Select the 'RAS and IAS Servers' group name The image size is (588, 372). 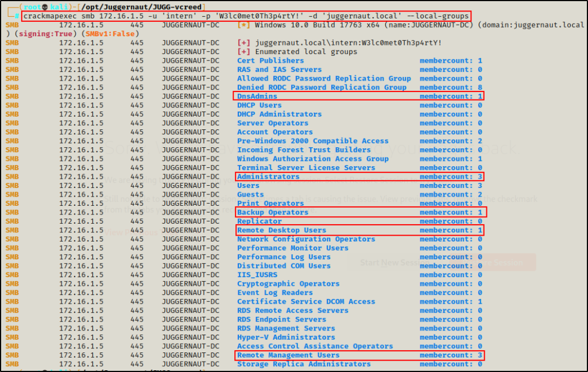[x=280, y=70]
